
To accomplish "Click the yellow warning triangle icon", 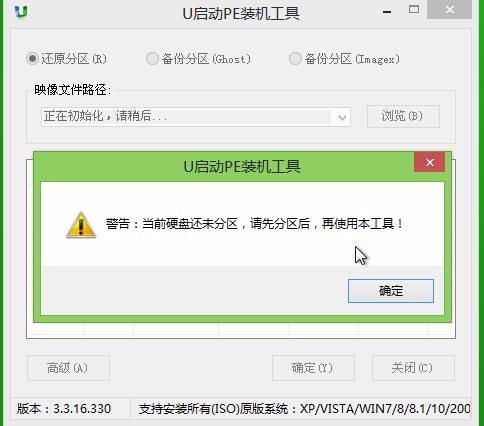I will tap(81, 225).
